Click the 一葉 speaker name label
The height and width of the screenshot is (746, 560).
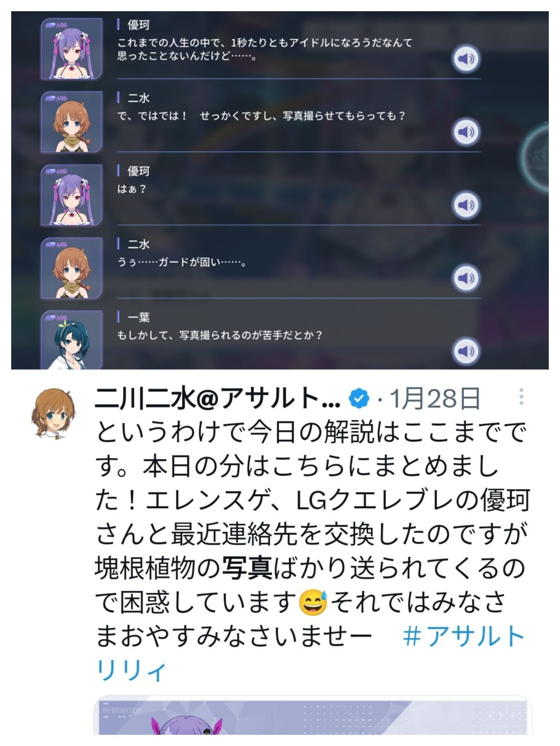click(138, 317)
